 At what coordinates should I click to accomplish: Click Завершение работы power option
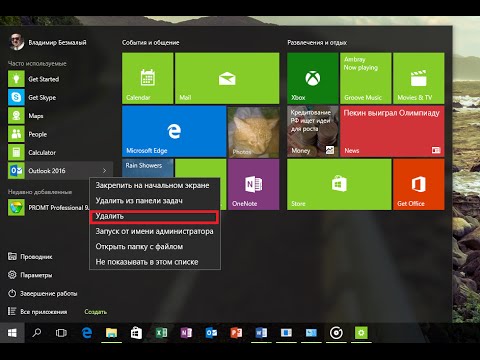43,293
